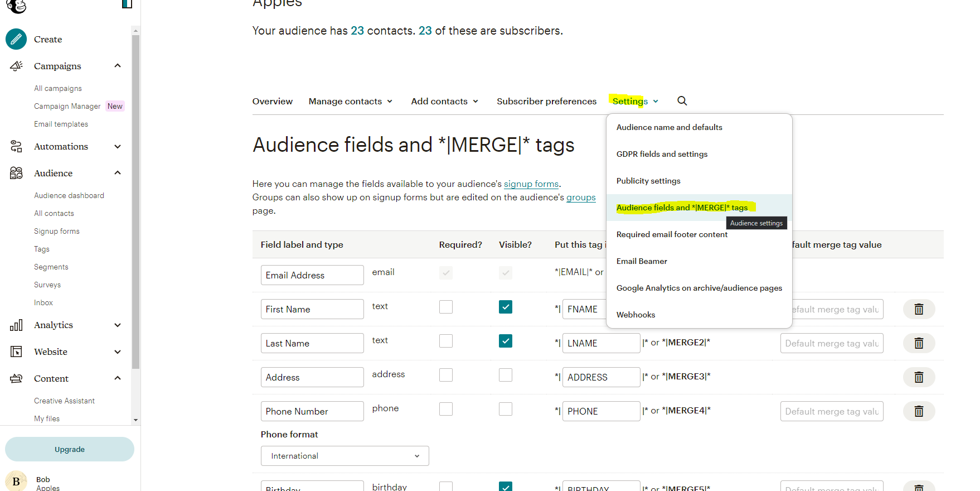980x491 pixels.
Task: Select Google Analytics on archive/audience pages
Action: coord(699,288)
